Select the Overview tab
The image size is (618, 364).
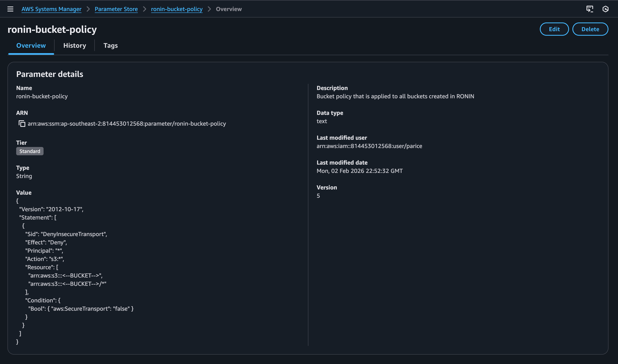click(x=31, y=45)
